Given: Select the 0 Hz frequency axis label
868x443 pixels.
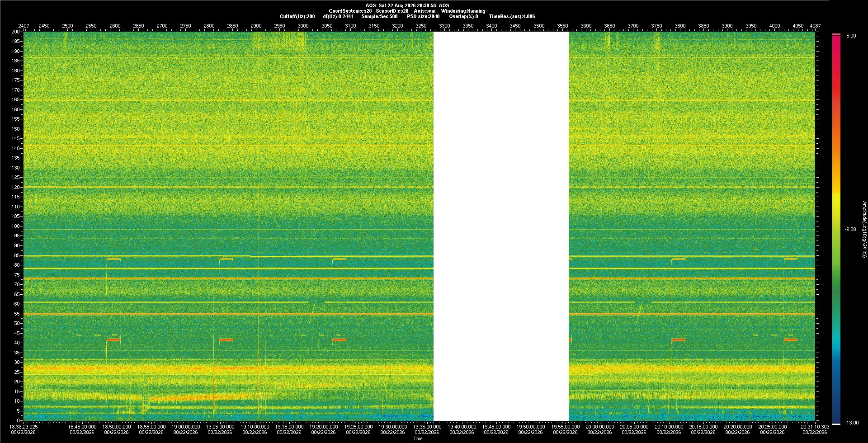Looking at the screenshot, I should coord(19,420).
